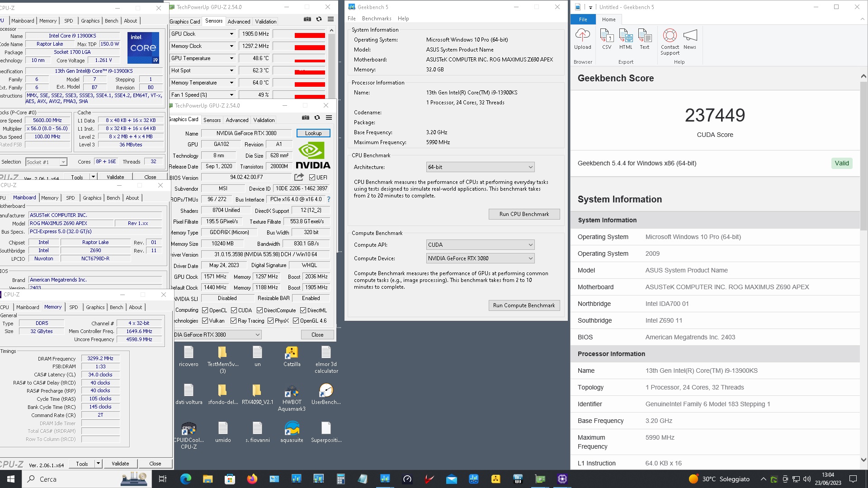The width and height of the screenshot is (868, 488).
Task: Toggle OpenCL checkbox
Action: click(205, 310)
